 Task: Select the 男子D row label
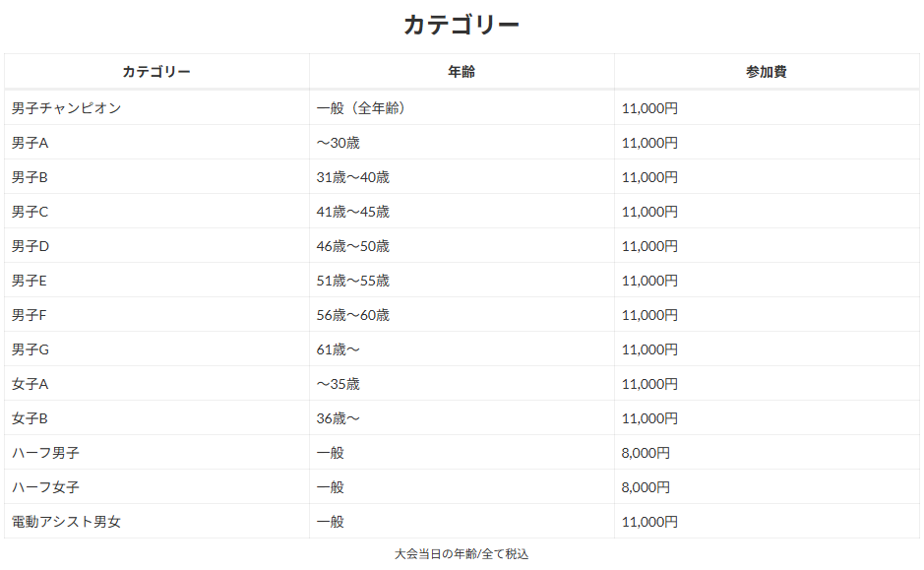30,246
